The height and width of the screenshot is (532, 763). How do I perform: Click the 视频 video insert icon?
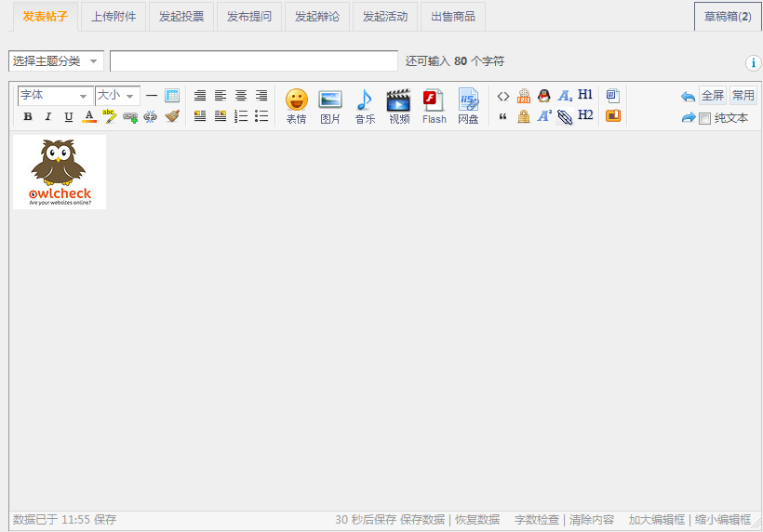tap(399, 105)
